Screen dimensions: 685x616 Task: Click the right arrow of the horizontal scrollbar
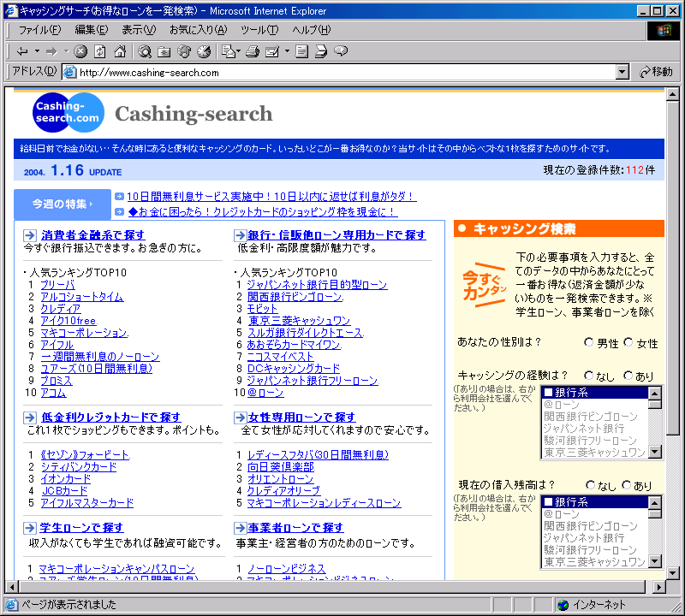(x=658, y=587)
